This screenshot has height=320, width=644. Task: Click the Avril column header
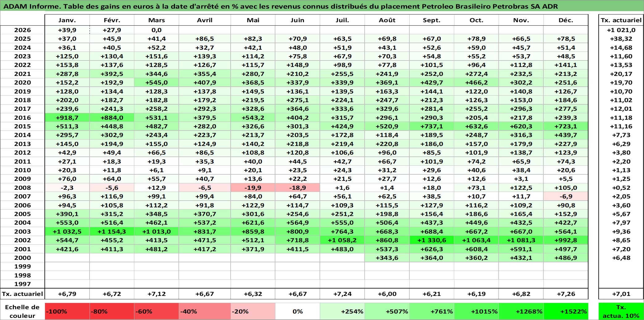point(205,20)
